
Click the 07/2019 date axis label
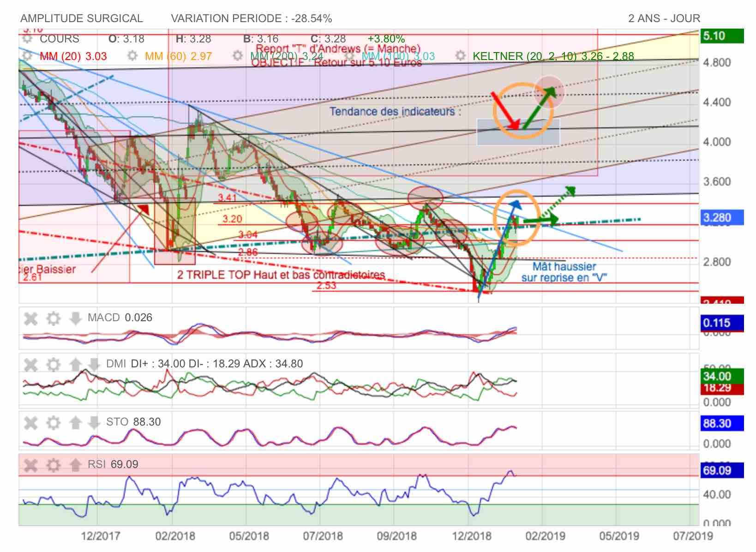coord(693,536)
